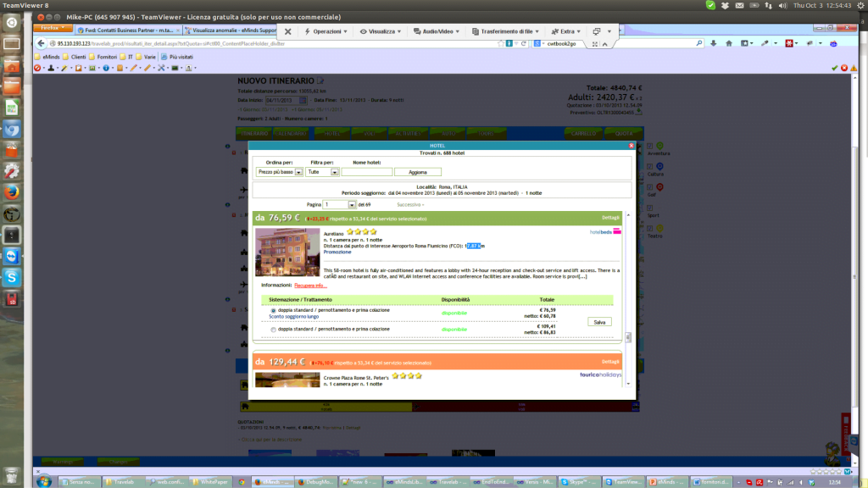Screen dimensions: 868x488
Task: Edit itinerary name pencil icon
Action: [x=320, y=80]
